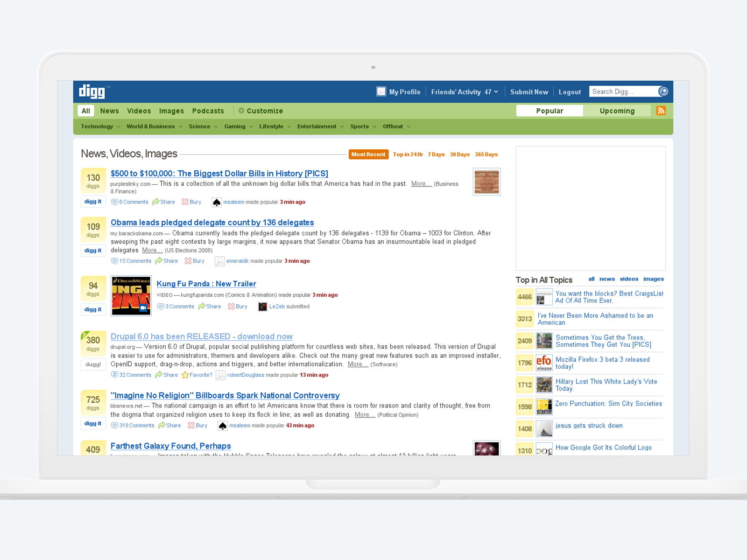Expand the Science dropdown
The height and width of the screenshot is (560, 747).
(x=203, y=126)
